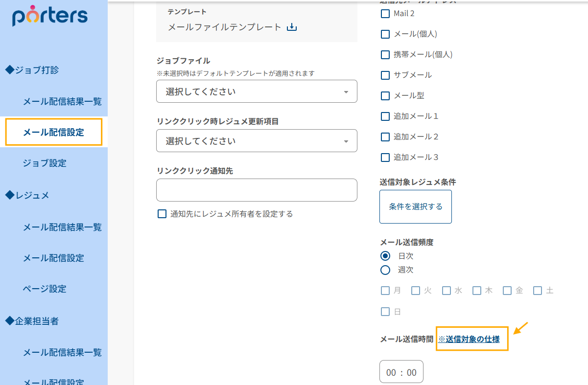This screenshot has height=385, width=588.
Task: Tick the 携帯メール(個人) checkbox
Action: [385, 55]
